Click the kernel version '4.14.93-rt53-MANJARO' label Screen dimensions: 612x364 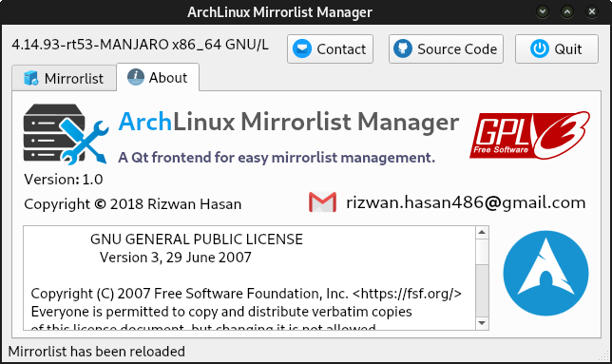pos(140,45)
